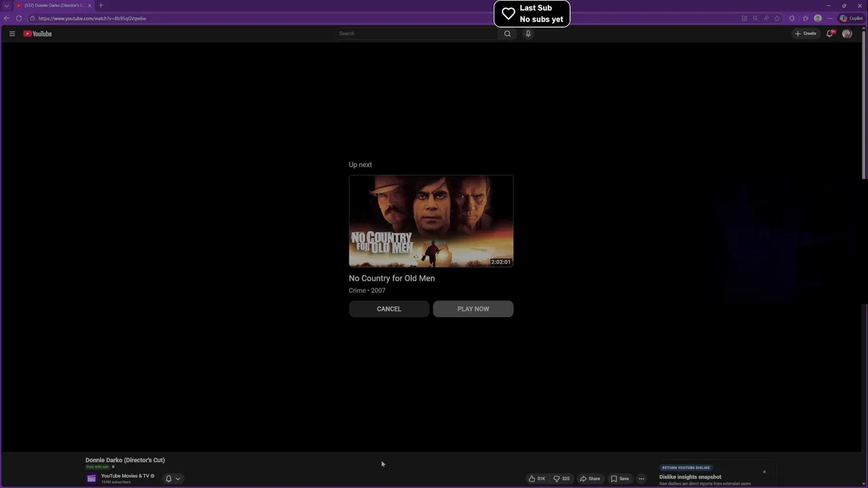Open the YouTube hamburger guide menu

click(x=12, y=33)
